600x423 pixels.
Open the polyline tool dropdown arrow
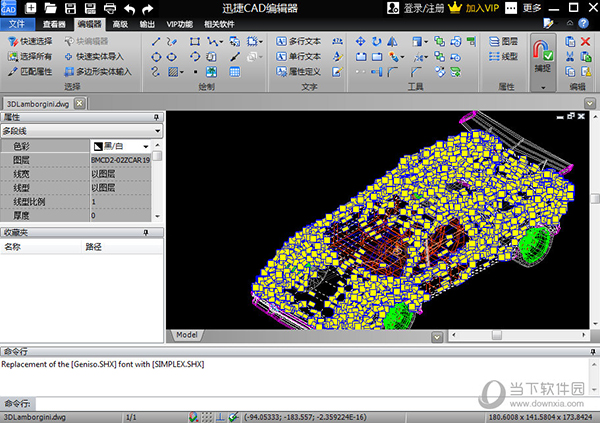pos(221,42)
